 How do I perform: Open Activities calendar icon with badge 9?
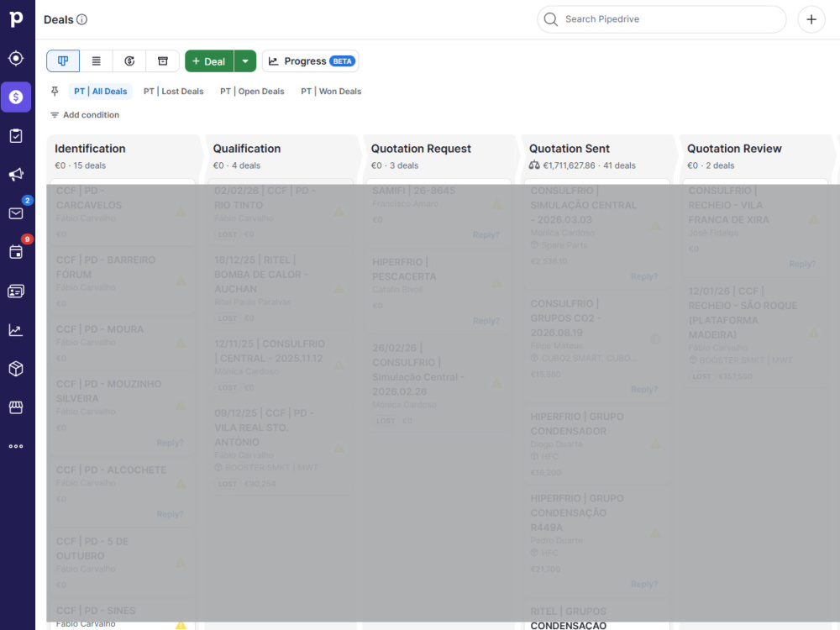[16, 252]
